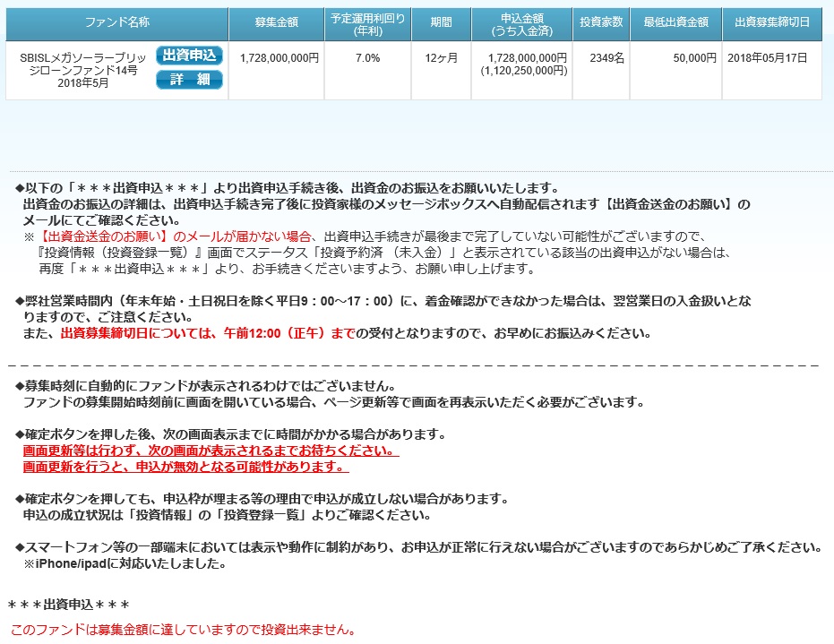Image resolution: width=834 pixels, height=644 pixels.
Task: Select the 2349名 investor count
Action: click(606, 58)
